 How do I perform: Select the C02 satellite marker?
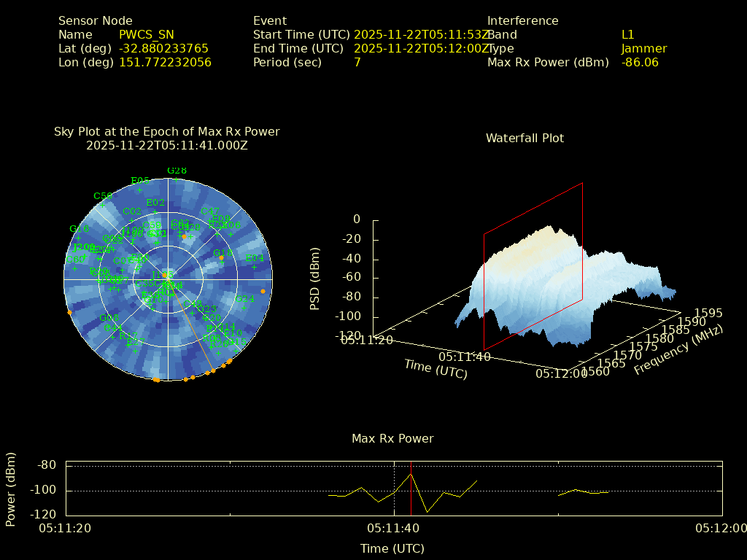[132, 219]
